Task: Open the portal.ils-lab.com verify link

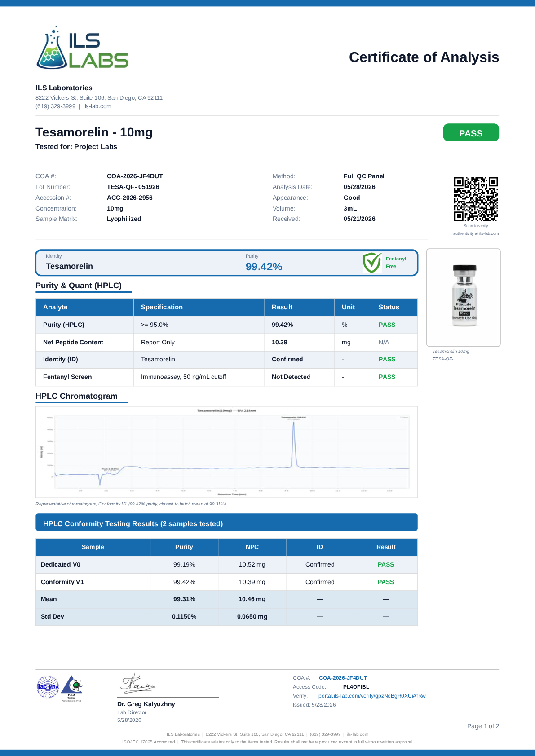Action: point(372,696)
